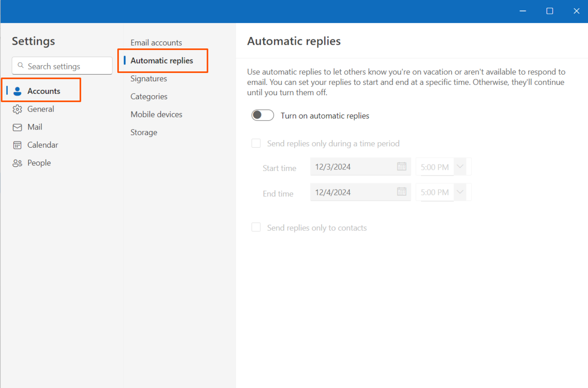Select Categories submenu item
Screen dimensions: 588x388
click(149, 97)
